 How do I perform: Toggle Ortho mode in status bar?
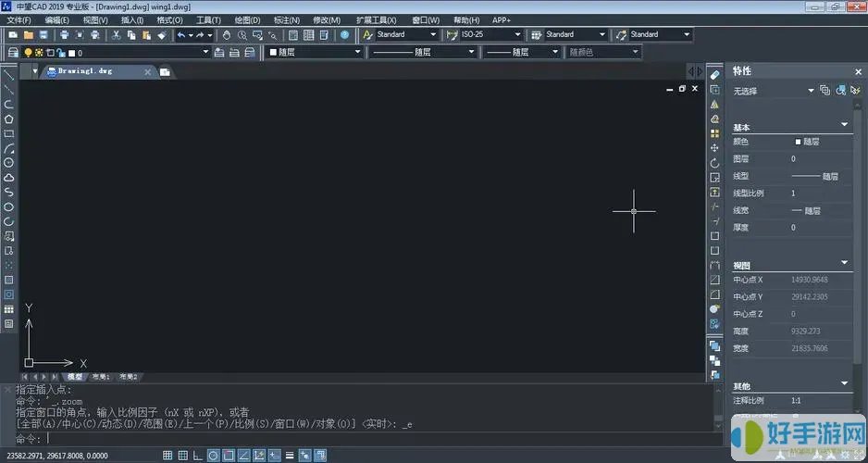pos(198,456)
